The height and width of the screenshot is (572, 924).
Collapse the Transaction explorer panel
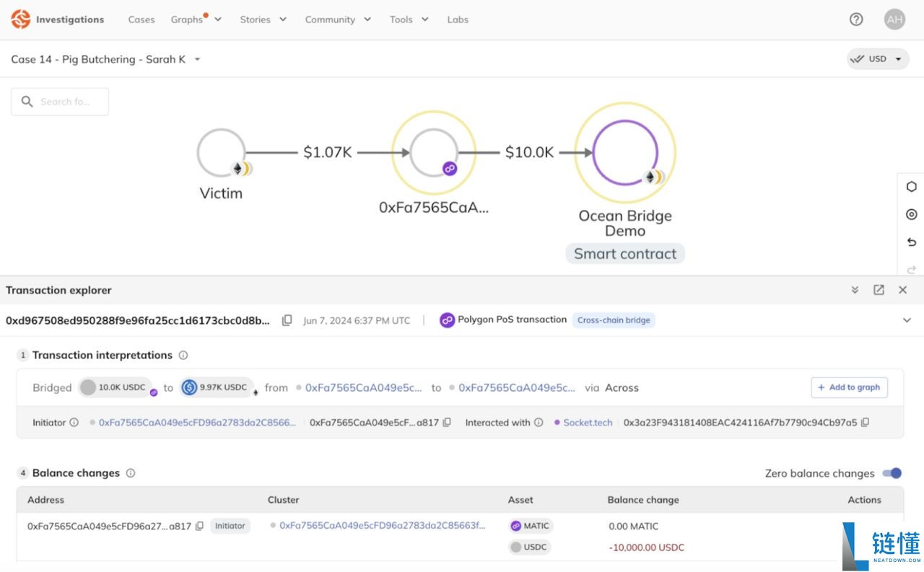(x=855, y=290)
